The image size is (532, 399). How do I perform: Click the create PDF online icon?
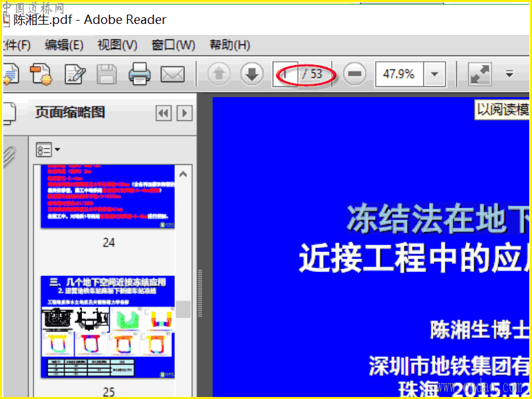[x=41, y=73]
